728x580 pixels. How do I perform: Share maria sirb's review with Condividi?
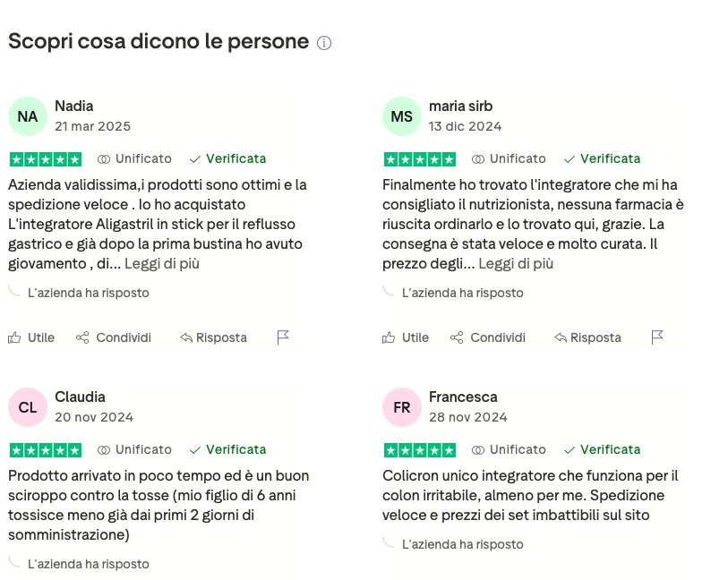point(488,337)
